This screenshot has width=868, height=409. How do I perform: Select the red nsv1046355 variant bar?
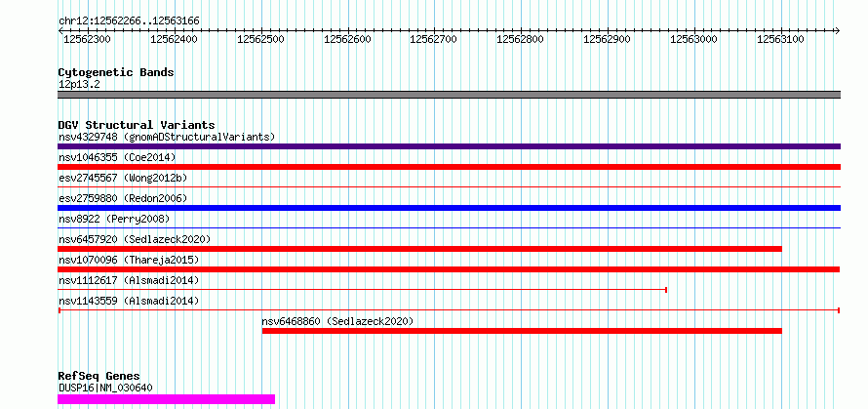tap(449, 167)
